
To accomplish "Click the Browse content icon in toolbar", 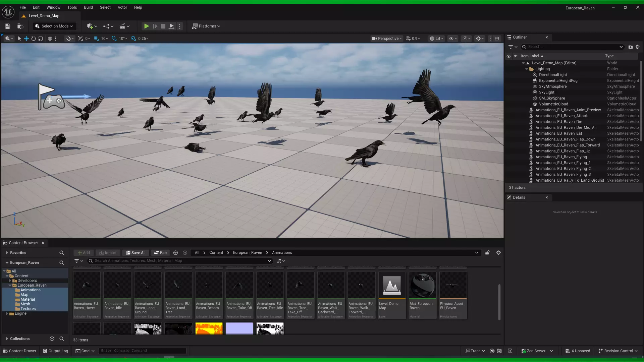I will tap(20, 26).
